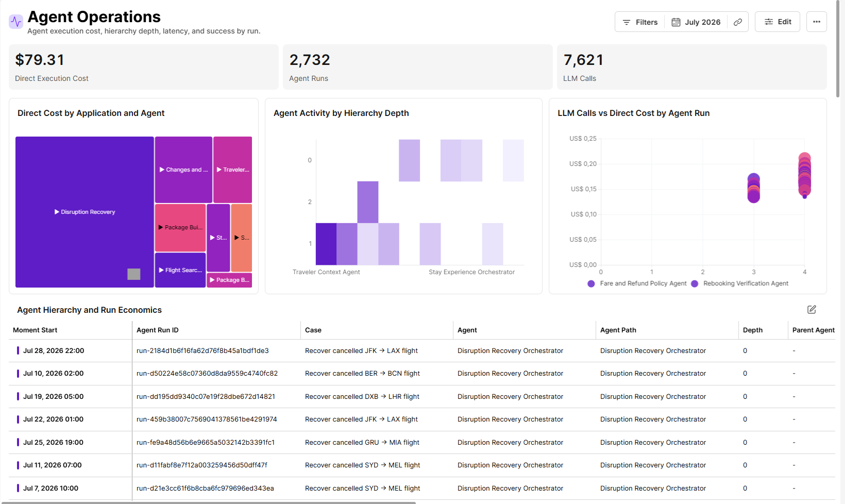The width and height of the screenshot is (845, 504).
Task: Expand the Package B... treemap block
Action: point(229,280)
